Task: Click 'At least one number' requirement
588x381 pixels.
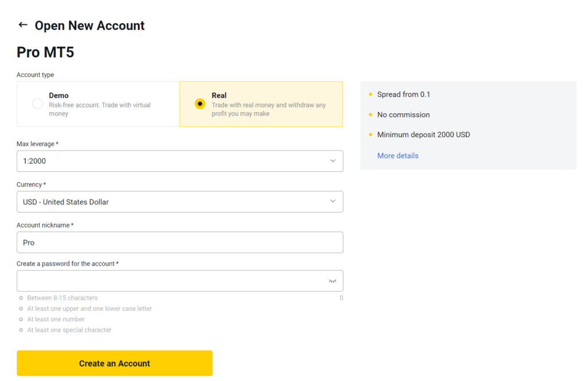Action: click(x=56, y=319)
